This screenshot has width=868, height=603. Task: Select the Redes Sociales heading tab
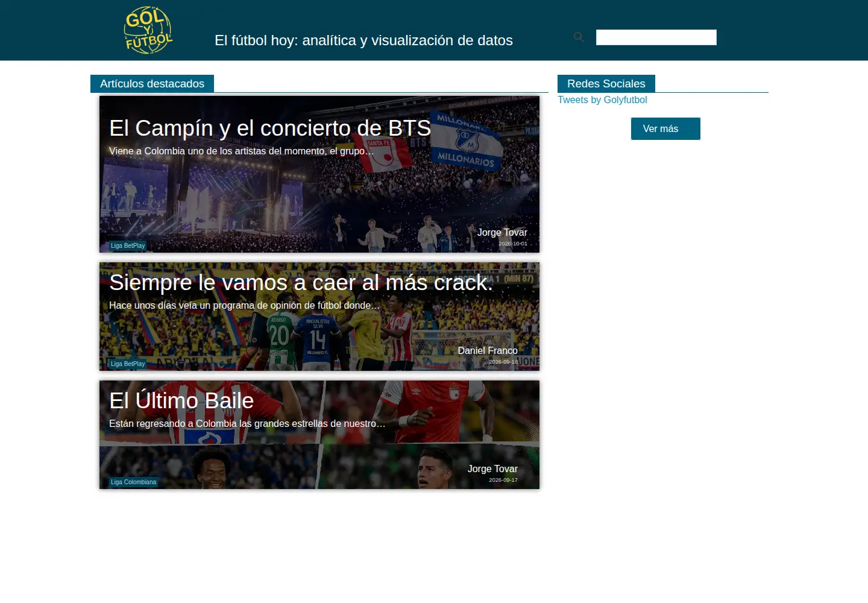click(606, 84)
